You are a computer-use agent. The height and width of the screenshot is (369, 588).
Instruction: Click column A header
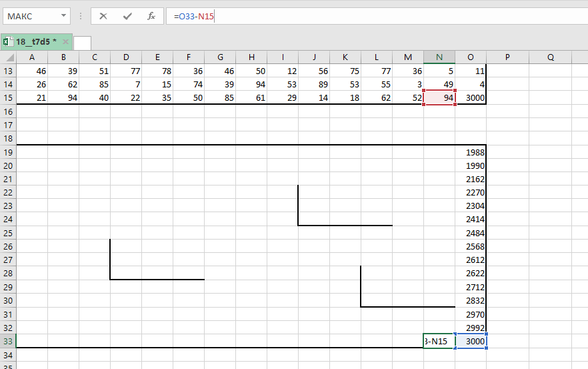coord(32,57)
